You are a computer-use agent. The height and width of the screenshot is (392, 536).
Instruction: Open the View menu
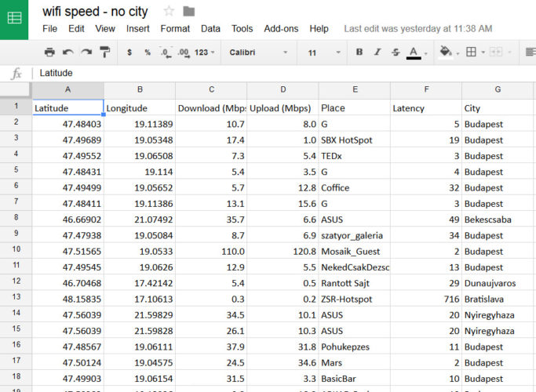105,29
